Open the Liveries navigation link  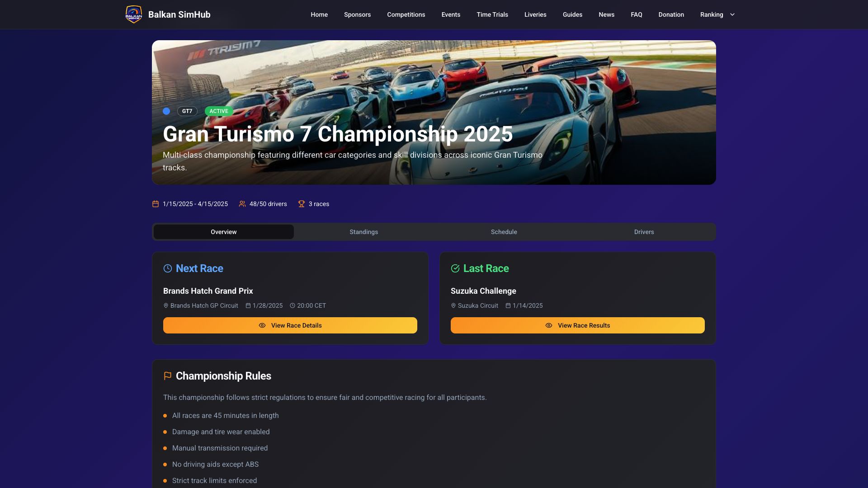535,14
